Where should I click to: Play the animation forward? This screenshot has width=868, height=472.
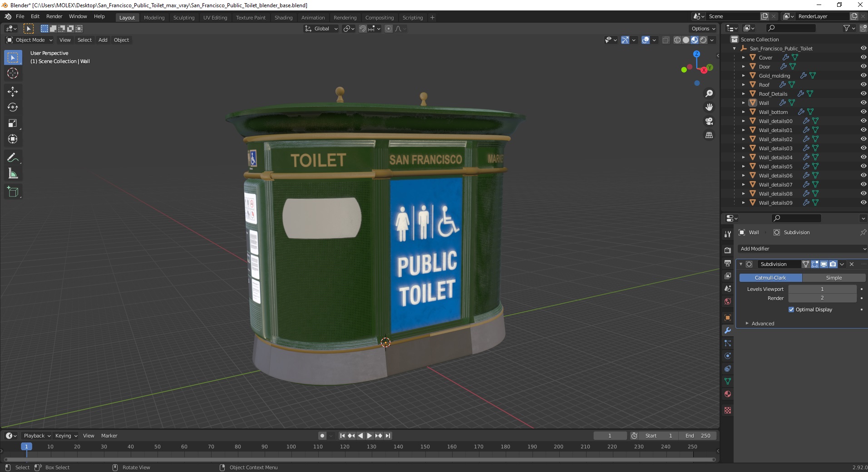tap(370, 436)
